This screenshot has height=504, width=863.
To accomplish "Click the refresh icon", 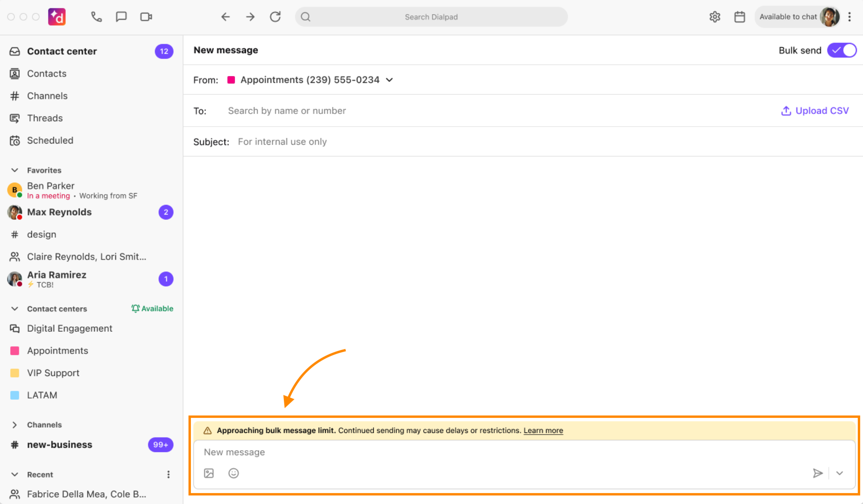I will coord(275,17).
